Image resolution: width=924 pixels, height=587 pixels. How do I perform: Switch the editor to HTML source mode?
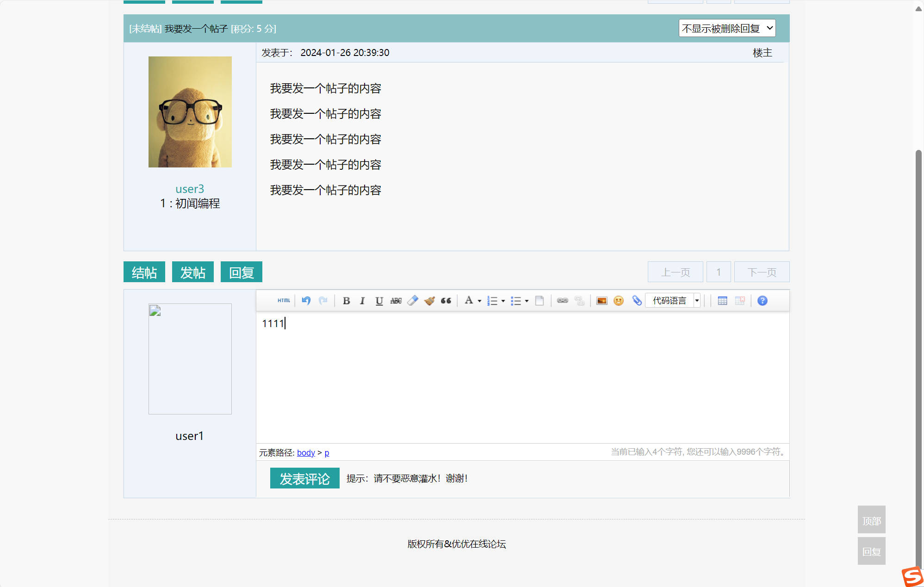tap(283, 300)
